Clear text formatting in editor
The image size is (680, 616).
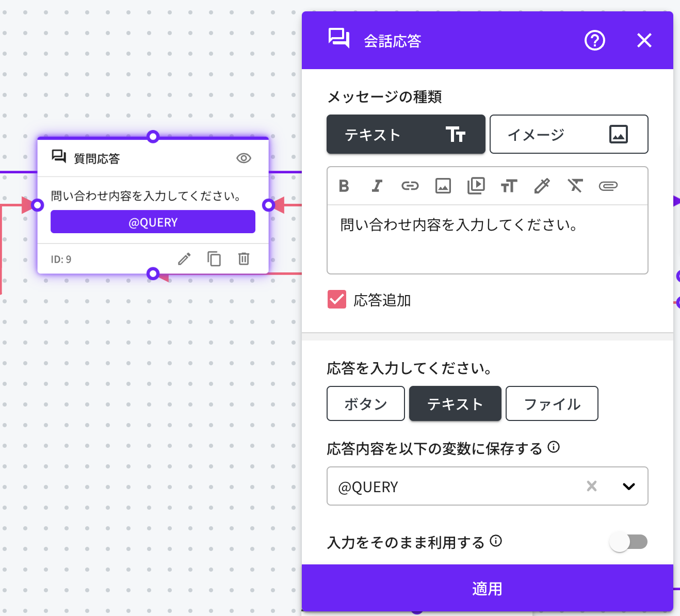click(575, 186)
